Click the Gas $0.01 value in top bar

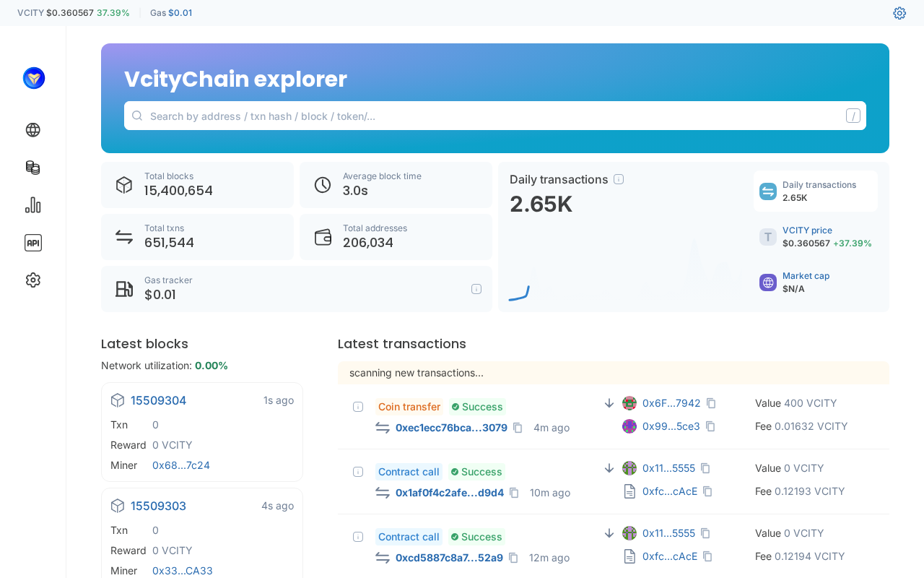[x=180, y=13]
